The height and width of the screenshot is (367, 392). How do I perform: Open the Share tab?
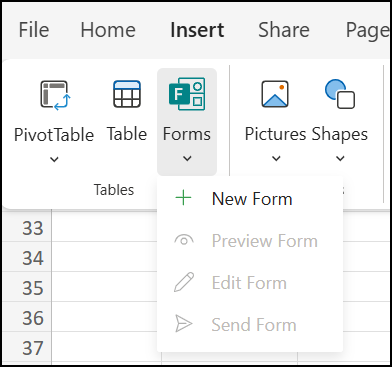(284, 30)
